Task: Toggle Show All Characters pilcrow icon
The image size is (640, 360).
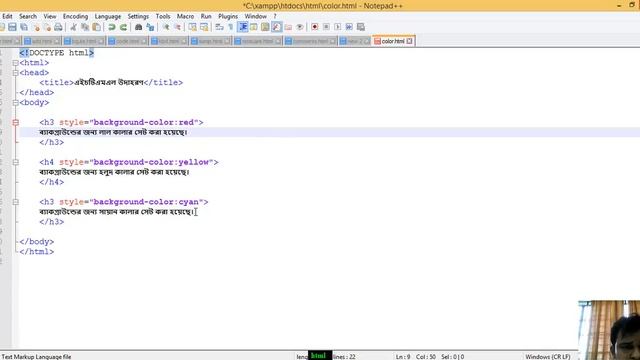Action: (x=231, y=27)
